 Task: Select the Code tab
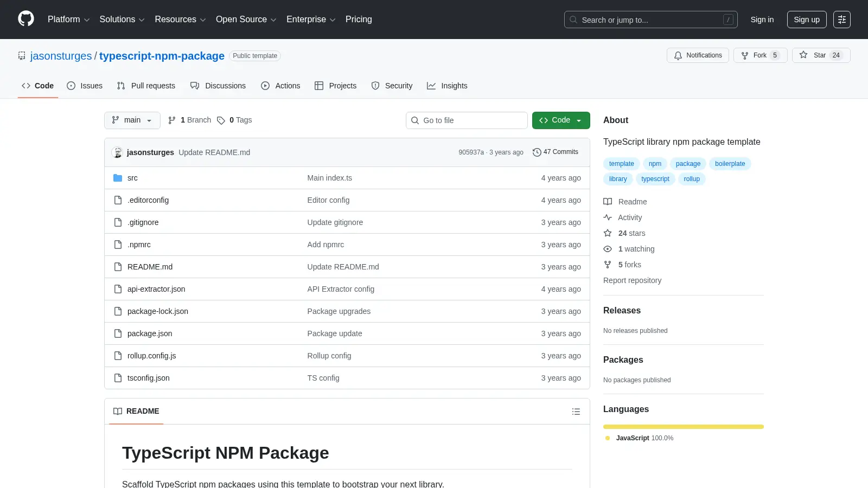pyautogui.click(x=38, y=86)
